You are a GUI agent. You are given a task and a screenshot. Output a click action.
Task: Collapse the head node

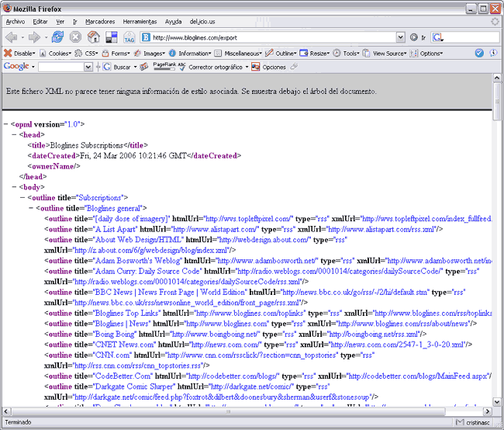coord(14,134)
